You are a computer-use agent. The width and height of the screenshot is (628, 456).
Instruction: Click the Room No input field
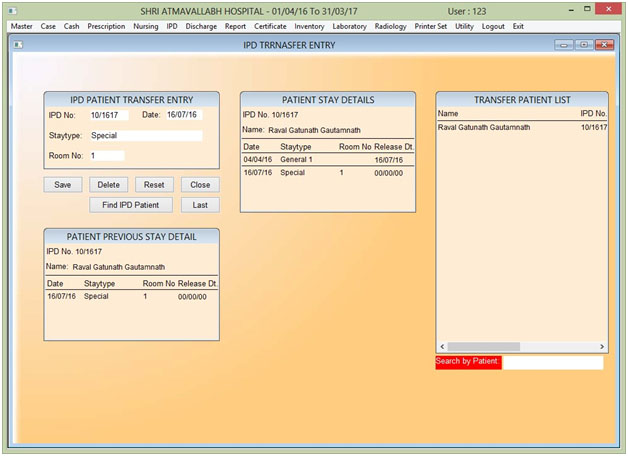pos(106,156)
